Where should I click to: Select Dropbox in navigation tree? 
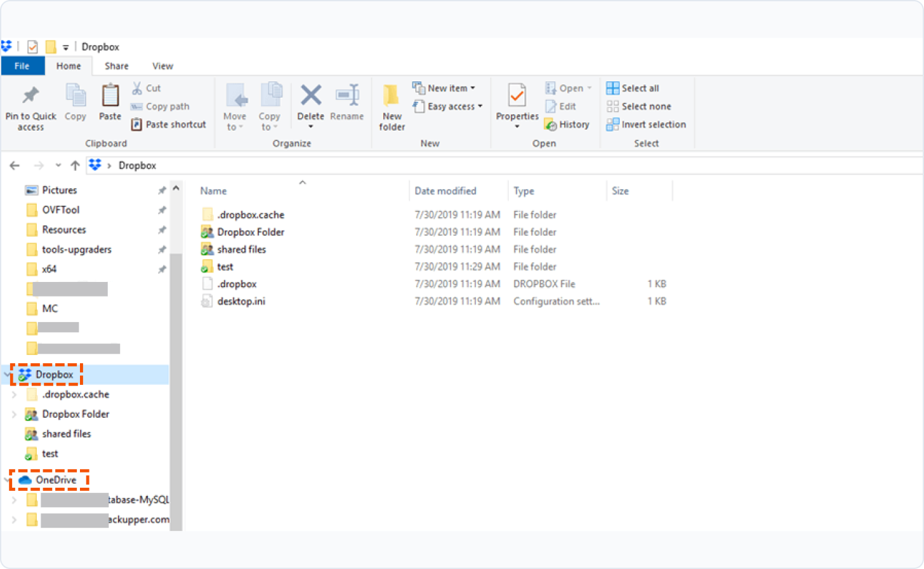54,375
